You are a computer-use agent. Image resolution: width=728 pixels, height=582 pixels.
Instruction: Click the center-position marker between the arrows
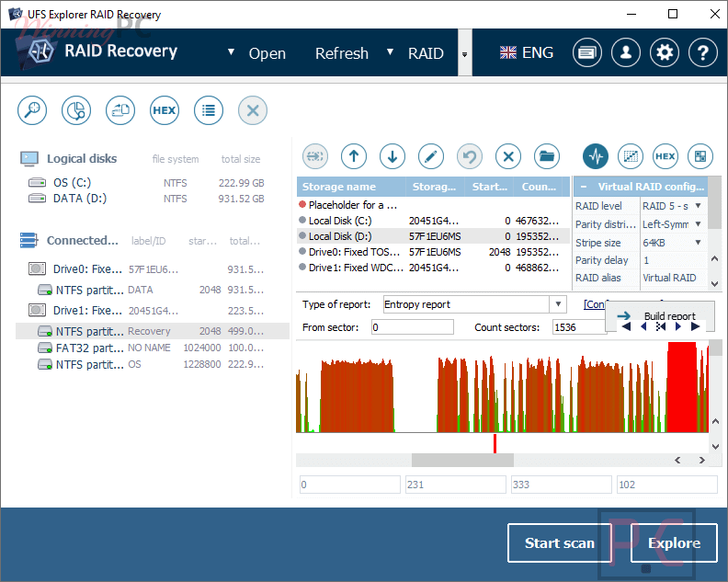point(661,326)
